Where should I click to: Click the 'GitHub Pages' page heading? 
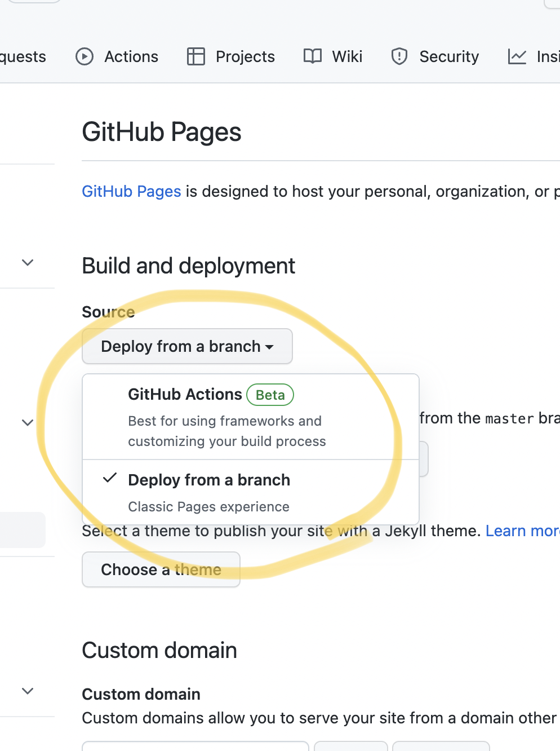(x=162, y=132)
